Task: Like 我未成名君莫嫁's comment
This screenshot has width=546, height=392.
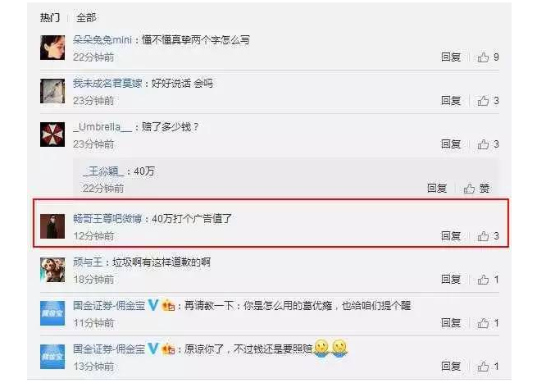Action: [488, 101]
